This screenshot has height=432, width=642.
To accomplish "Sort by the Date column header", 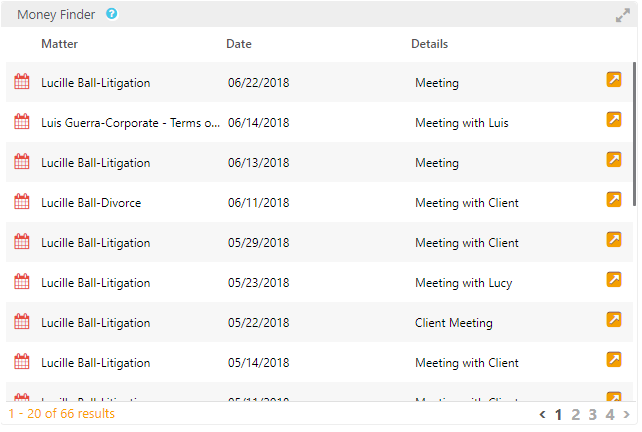I will (239, 44).
